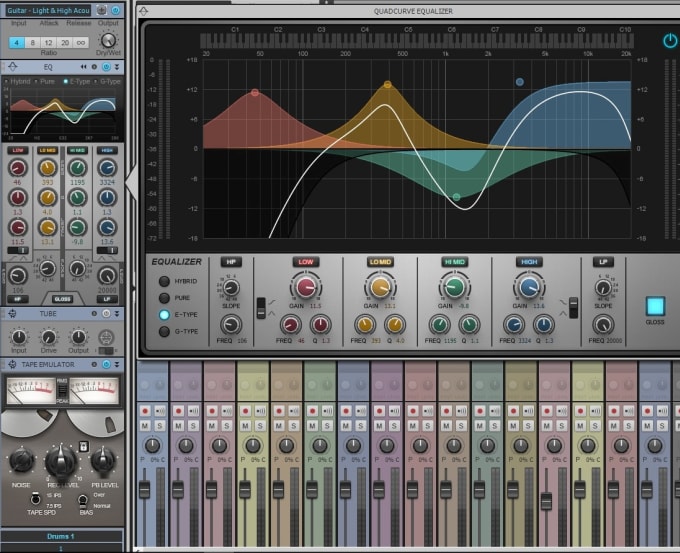
Task: Open the ProChannel preset load/save icon
Action: pos(101,10)
